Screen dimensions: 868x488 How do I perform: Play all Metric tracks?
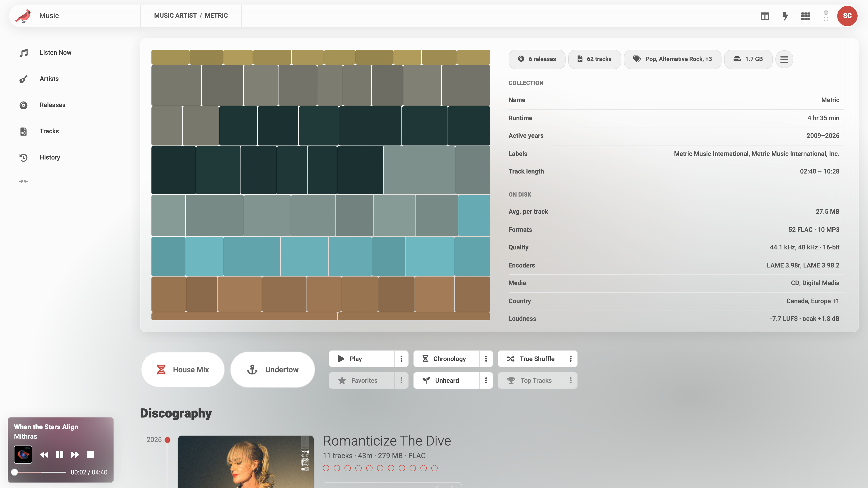pyautogui.click(x=362, y=359)
